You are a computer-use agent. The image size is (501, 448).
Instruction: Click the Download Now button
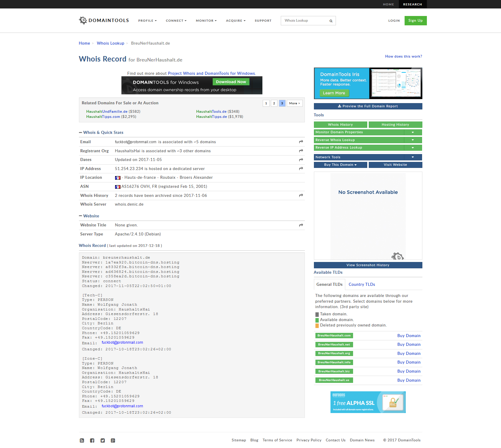[x=231, y=82]
